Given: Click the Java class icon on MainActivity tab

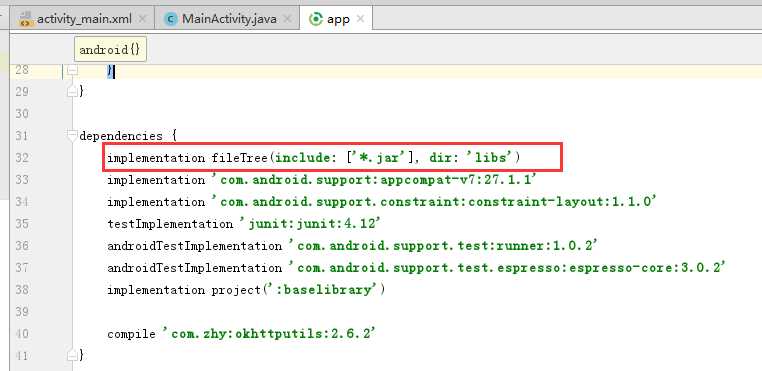Looking at the screenshot, I should coord(171,19).
